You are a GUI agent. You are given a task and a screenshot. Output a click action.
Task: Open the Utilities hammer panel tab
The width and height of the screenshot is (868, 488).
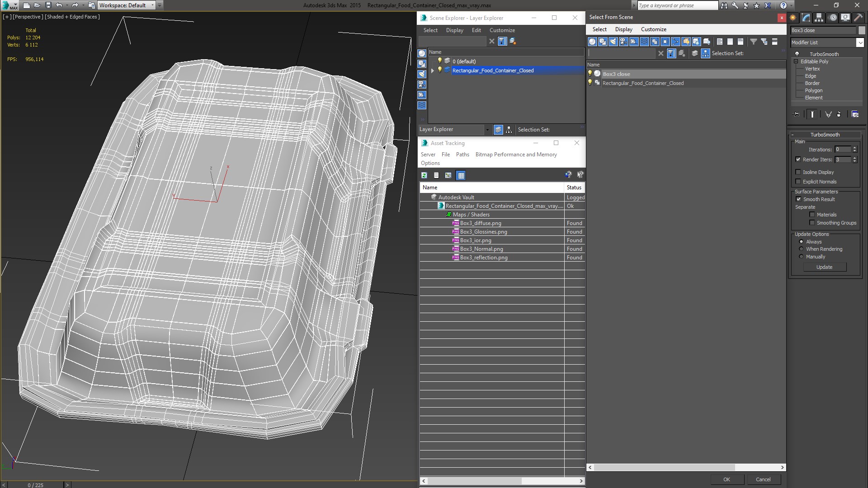[x=858, y=18]
